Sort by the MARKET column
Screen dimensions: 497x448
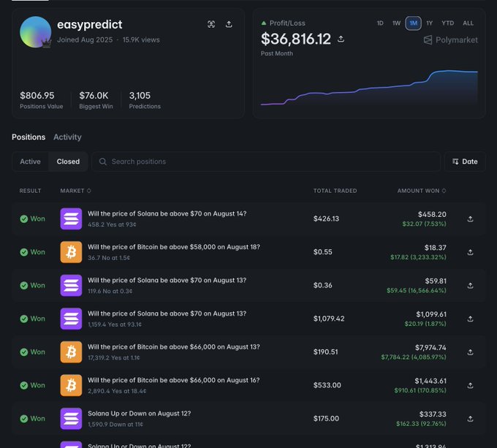tap(76, 191)
